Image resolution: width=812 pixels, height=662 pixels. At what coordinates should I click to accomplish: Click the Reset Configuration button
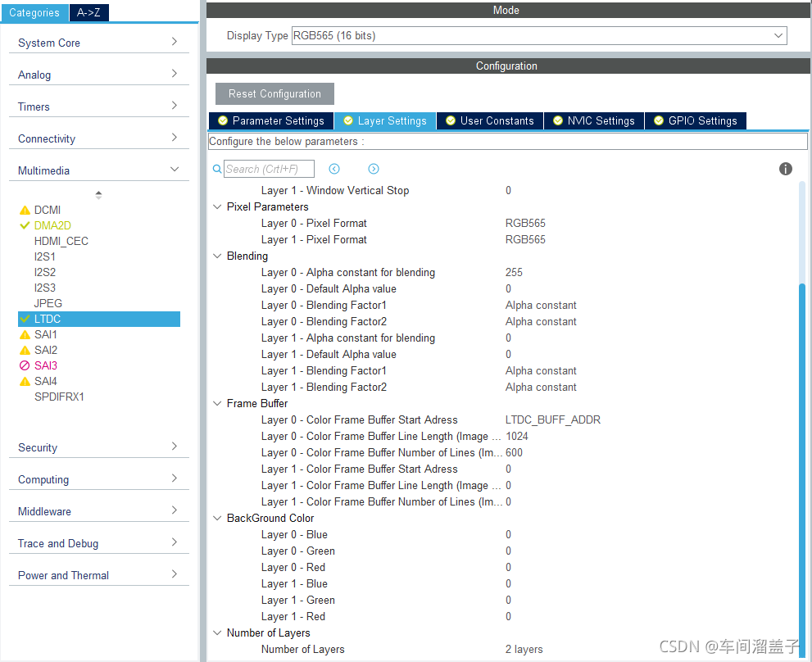point(274,93)
